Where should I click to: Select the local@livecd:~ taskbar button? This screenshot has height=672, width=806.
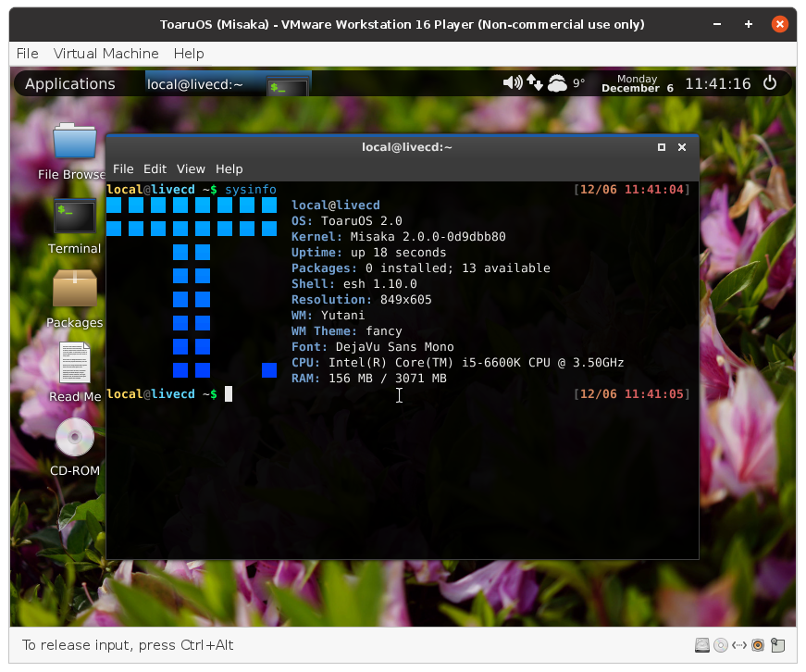(229, 84)
